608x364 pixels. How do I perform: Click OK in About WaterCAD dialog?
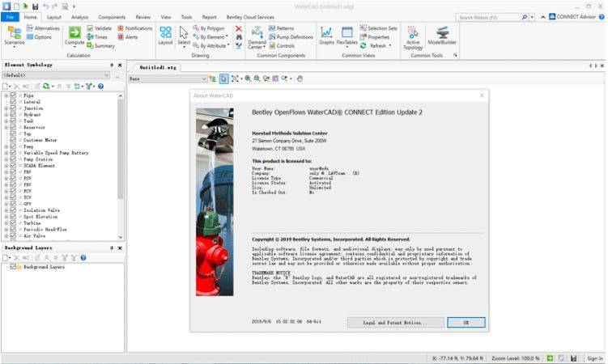(x=466, y=323)
